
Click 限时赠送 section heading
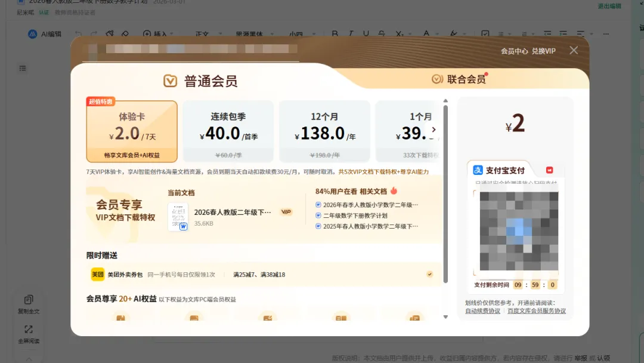click(x=102, y=256)
